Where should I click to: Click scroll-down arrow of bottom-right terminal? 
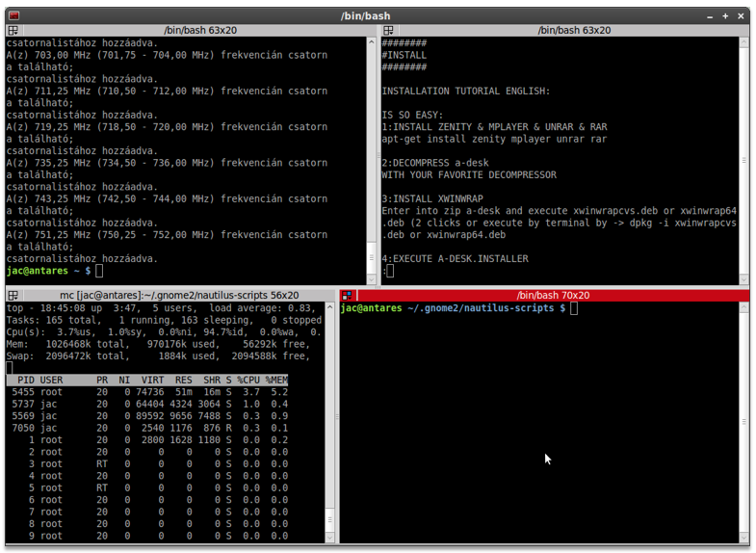click(x=743, y=538)
